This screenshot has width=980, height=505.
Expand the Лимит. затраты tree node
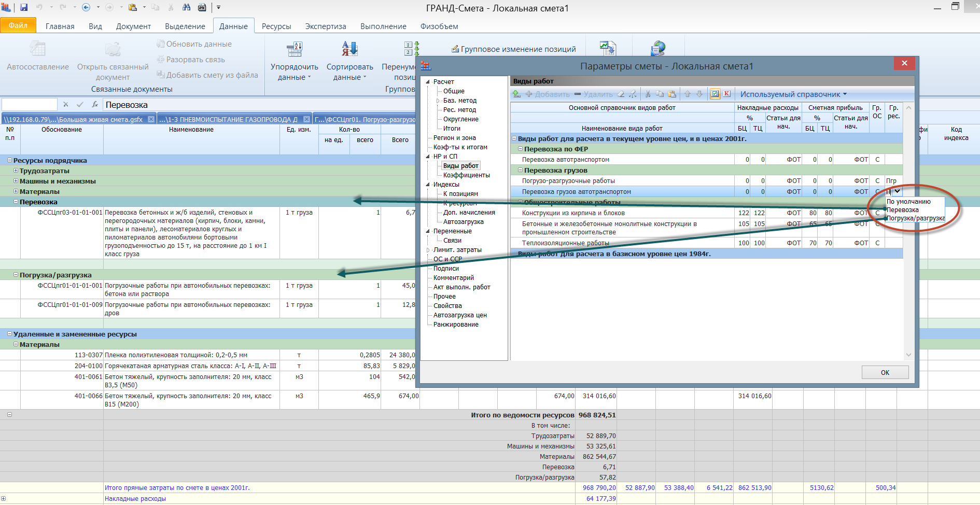(x=428, y=250)
